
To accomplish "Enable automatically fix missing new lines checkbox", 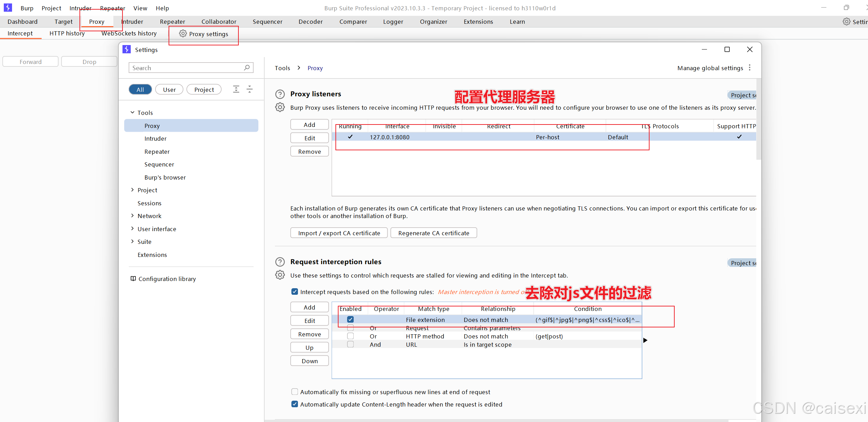I will click(294, 392).
